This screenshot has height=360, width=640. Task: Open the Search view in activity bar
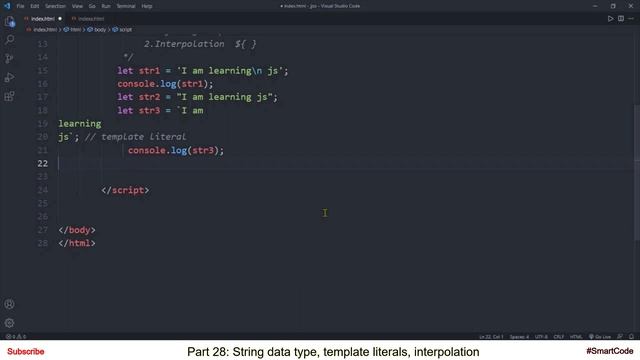10,40
